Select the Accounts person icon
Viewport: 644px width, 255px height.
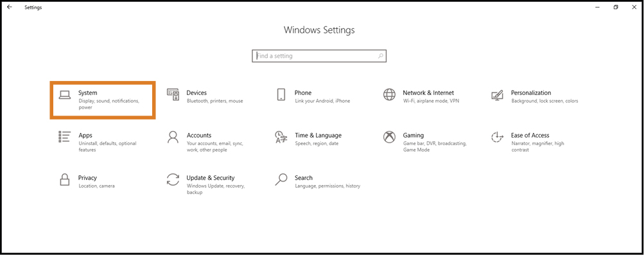pyautogui.click(x=173, y=137)
